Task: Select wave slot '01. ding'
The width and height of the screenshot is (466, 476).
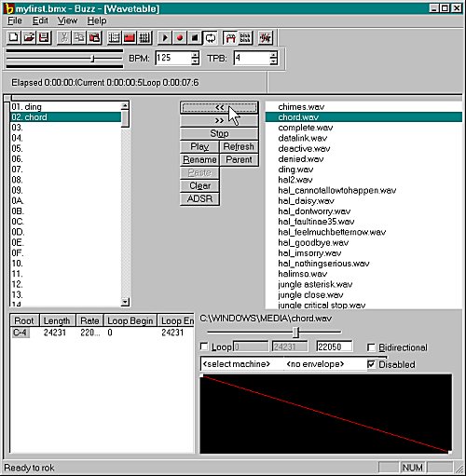Action: (x=66, y=107)
